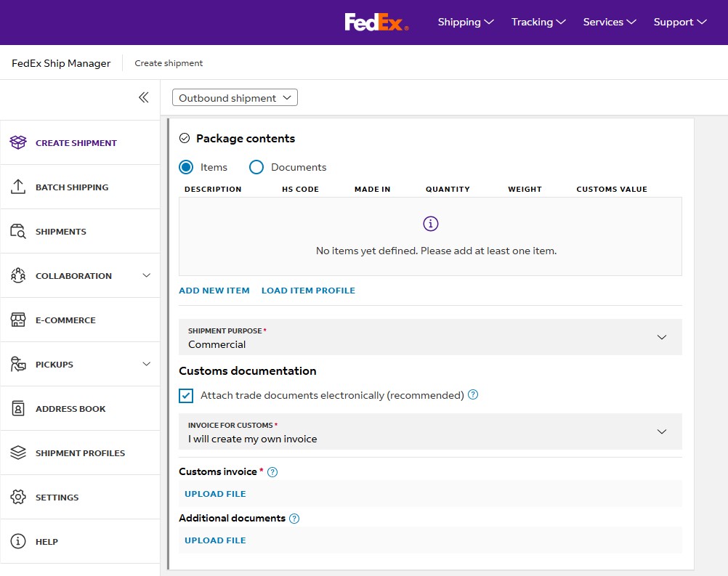Open Settings from sidebar

[x=81, y=497]
